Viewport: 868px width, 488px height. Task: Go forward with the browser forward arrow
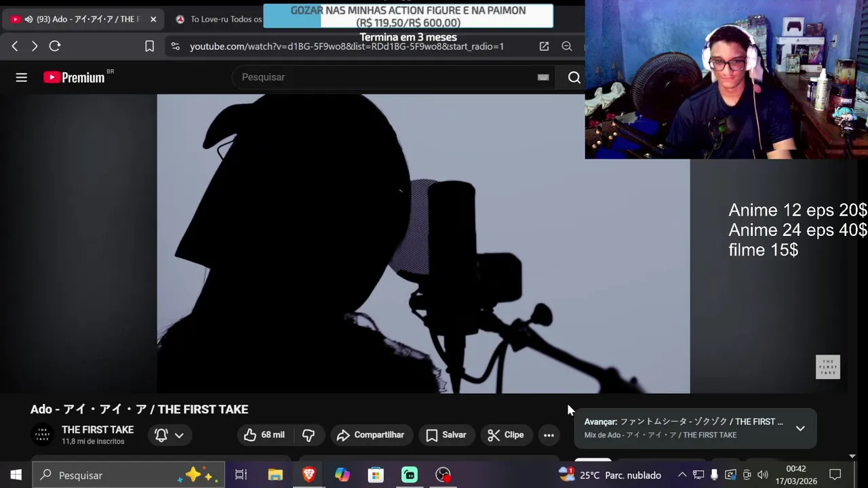click(35, 46)
